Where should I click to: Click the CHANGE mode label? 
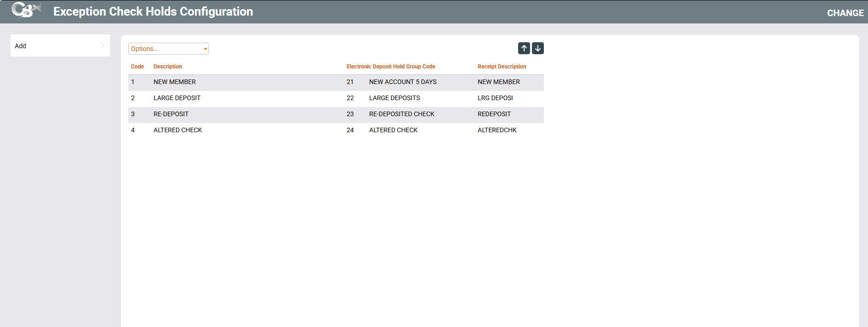[845, 13]
